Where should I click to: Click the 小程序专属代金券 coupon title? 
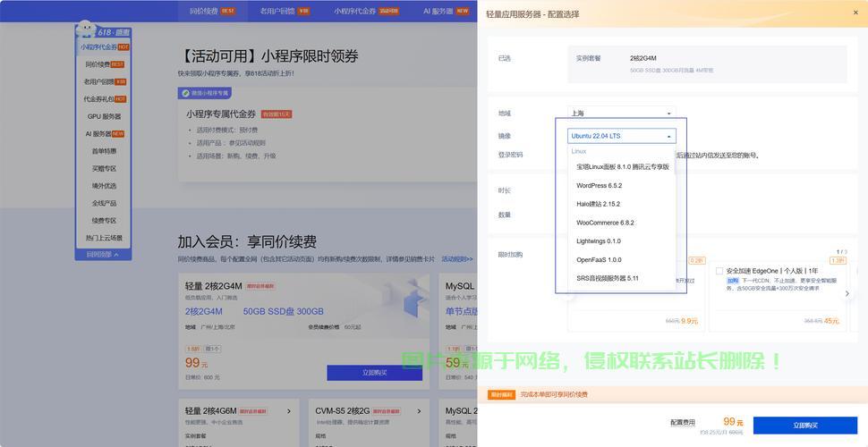[x=221, y=114]
